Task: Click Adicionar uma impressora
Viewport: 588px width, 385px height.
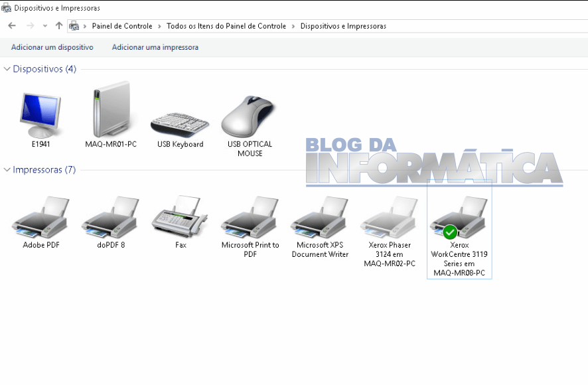Action: click(155, 47)
